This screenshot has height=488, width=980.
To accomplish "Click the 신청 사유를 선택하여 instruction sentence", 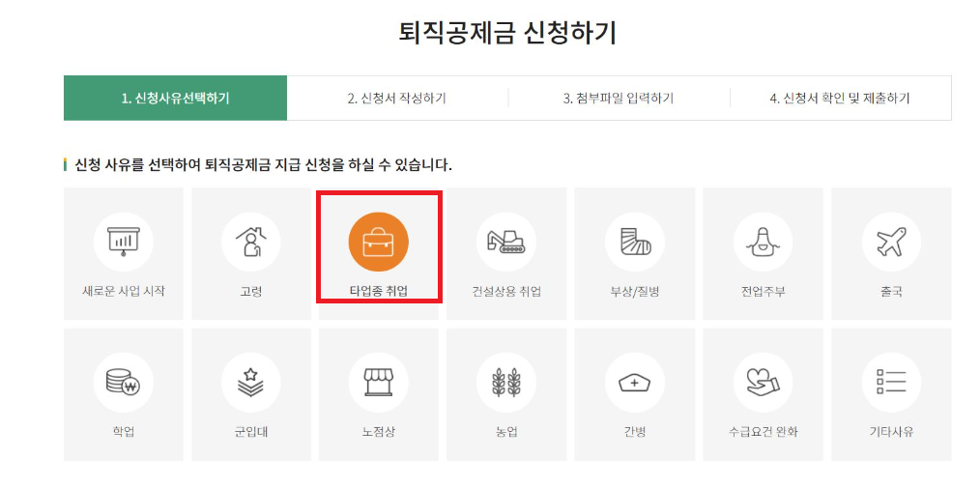I will pyautogui.click(x=263, y=165).
